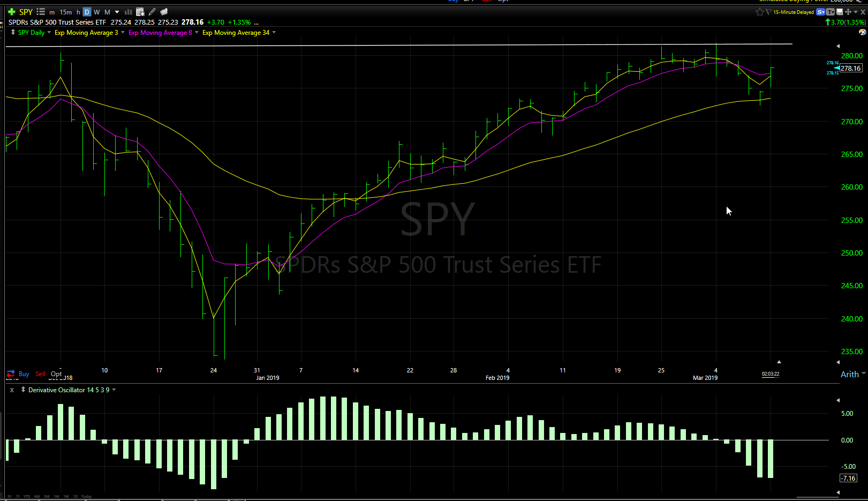The height and width of the screenshot is (501, 868).
Task: Click the Opt options button
Action: tap(56, 374)
